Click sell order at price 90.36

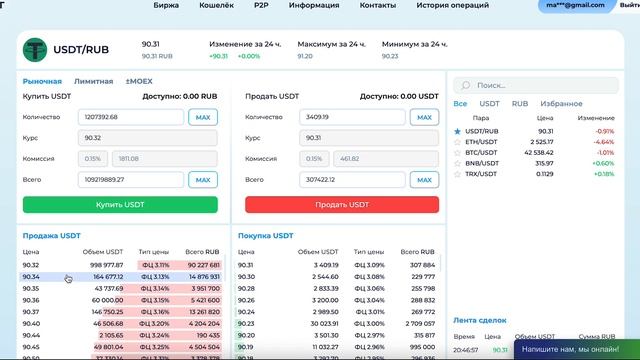click(x=121, y=300)
